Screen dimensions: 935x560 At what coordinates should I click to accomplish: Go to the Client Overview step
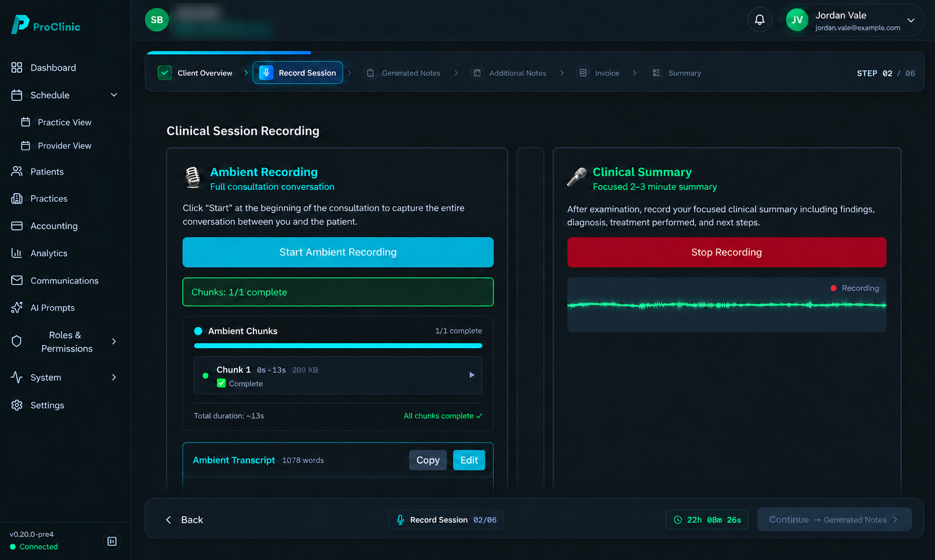click(x=196, y=73)
